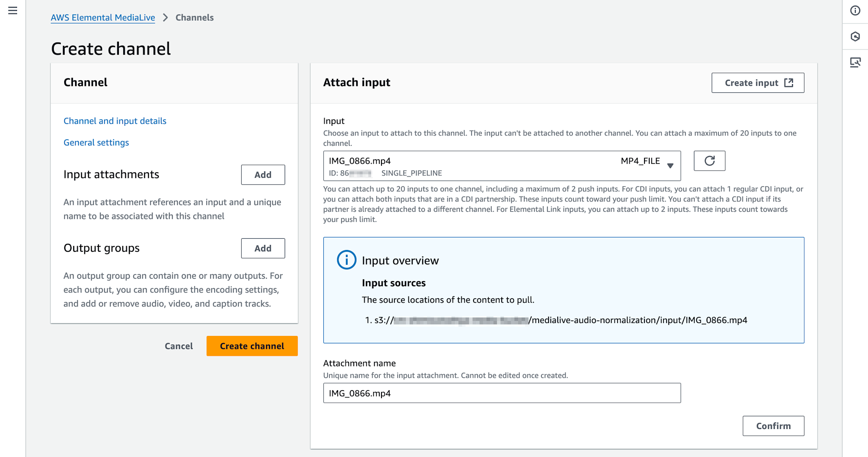Open the AWS Elemental MediaLive breadcrumb

pos(103,17)
